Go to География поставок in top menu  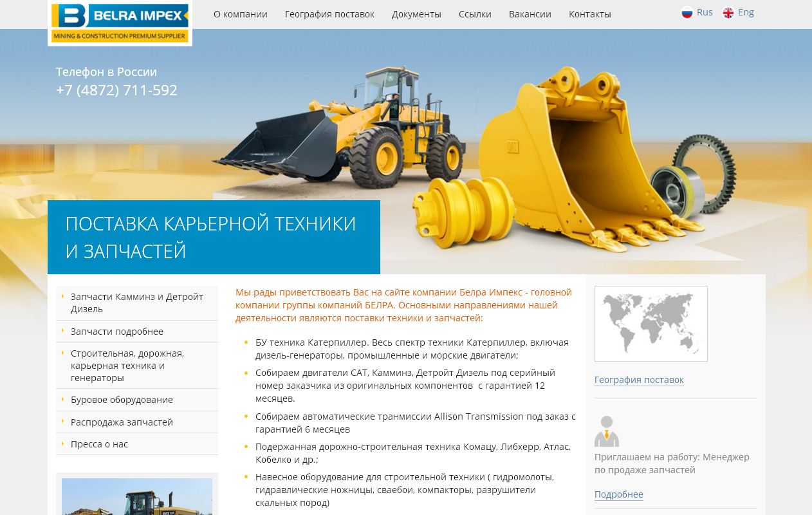tap(329, 14)
